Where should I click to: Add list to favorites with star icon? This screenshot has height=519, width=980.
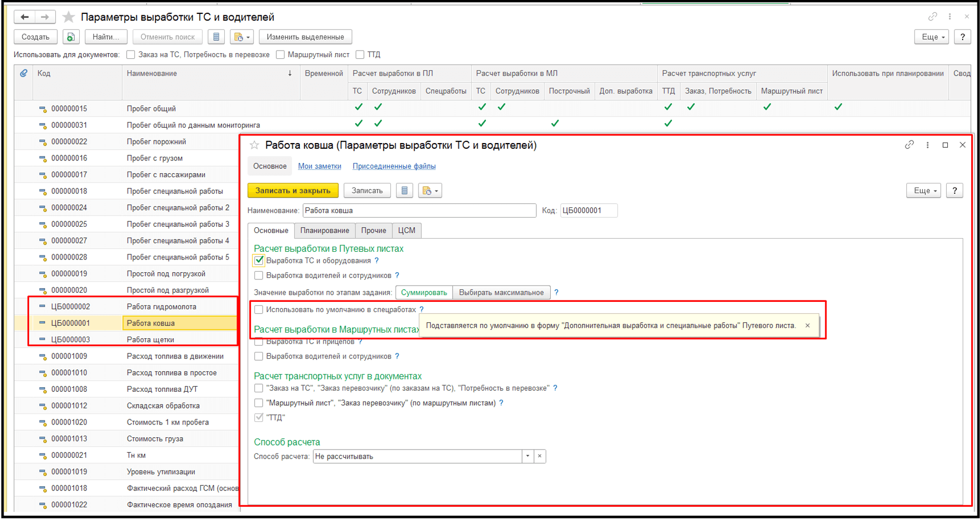[x=68, y=17]
